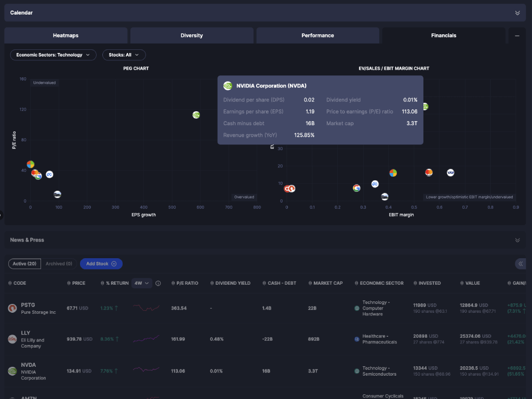Open the Economic Sectors: Technology dropdown
This screenshot has width=532, height=399.
54,55
